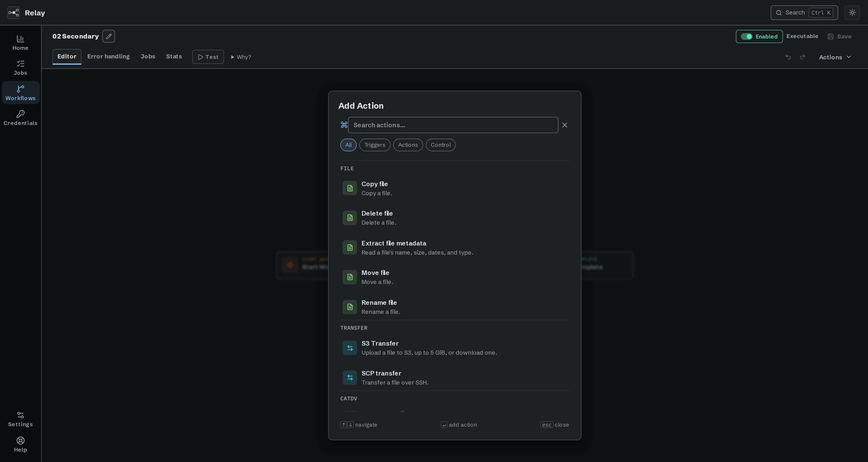Click the undo arrow icon
The image size is (868, 462).
click(x=788, y=57)
